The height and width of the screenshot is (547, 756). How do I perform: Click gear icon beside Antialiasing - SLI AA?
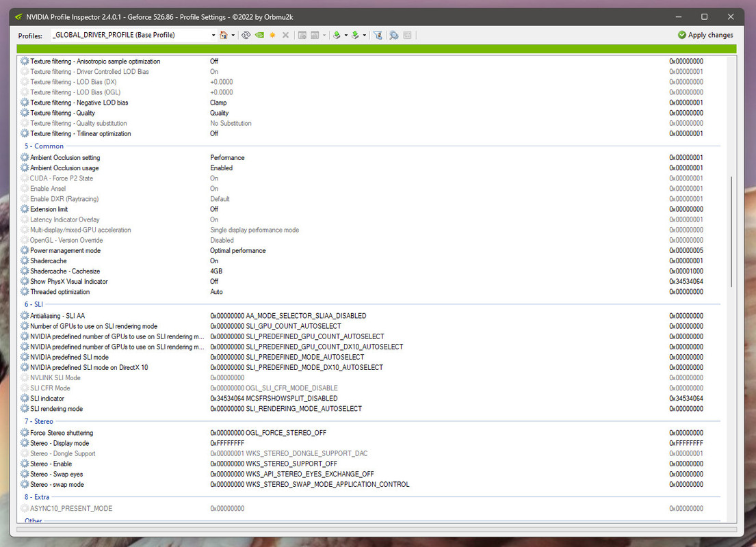pos(25,316)
